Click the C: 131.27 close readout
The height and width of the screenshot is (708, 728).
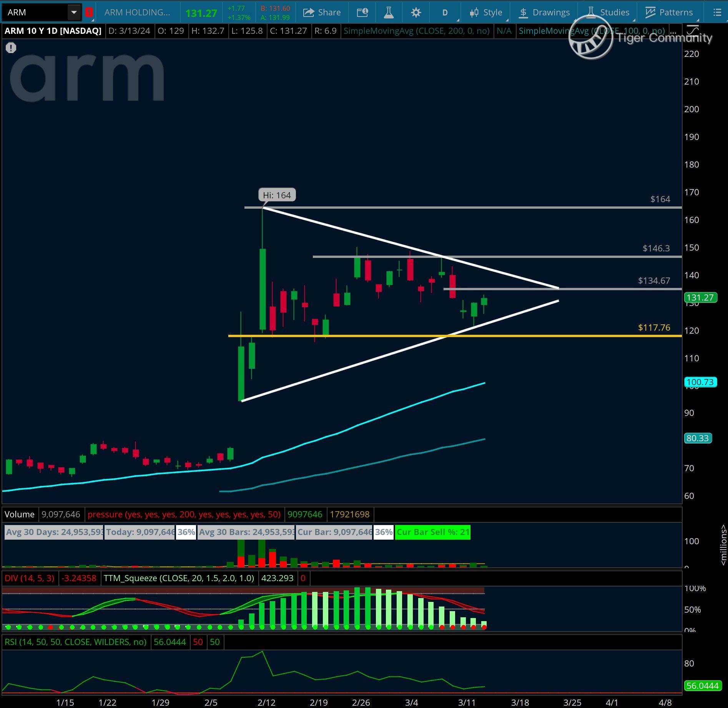click(288, 31)
